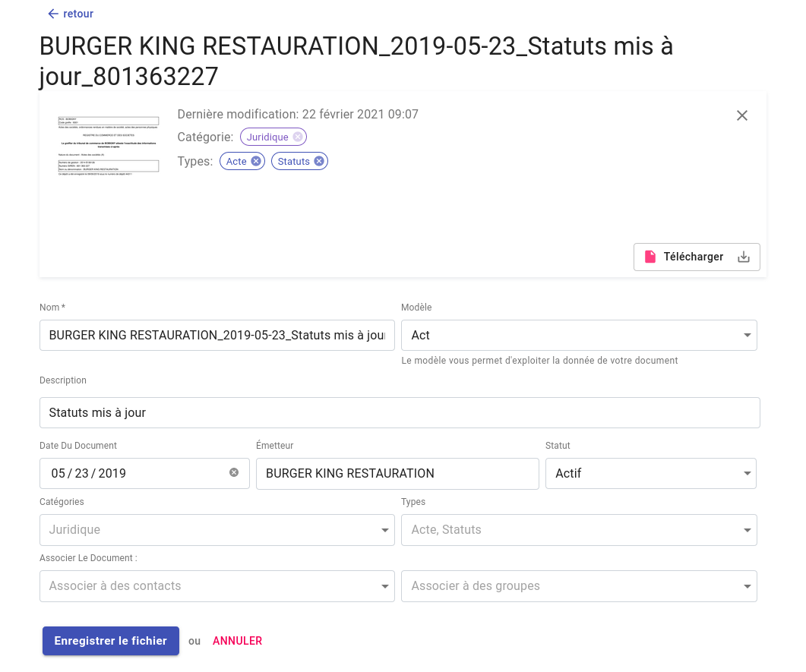Click the back arrow next to retour
Viewport: 806px width, 672px height.
coord(52,14)
